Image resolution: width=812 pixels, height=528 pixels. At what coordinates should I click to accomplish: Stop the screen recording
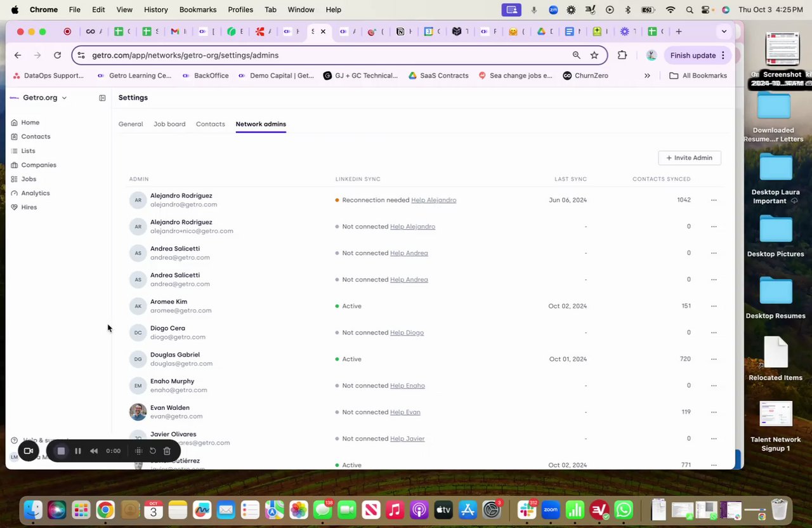click(x=61, y=451)
